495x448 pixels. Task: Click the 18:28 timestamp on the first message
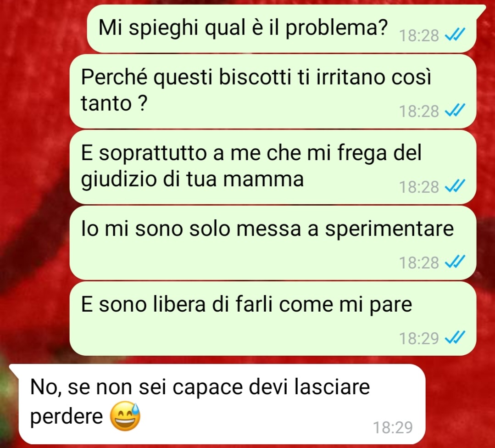click(419, 35)
